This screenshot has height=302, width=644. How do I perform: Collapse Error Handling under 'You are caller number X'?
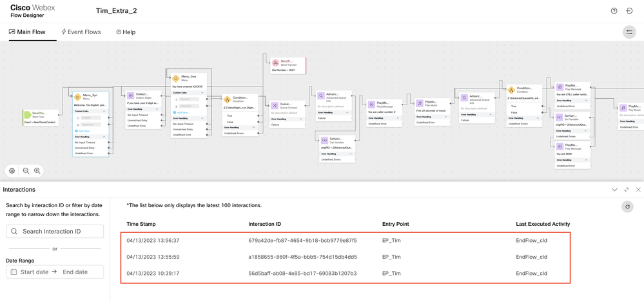[398, 118]
